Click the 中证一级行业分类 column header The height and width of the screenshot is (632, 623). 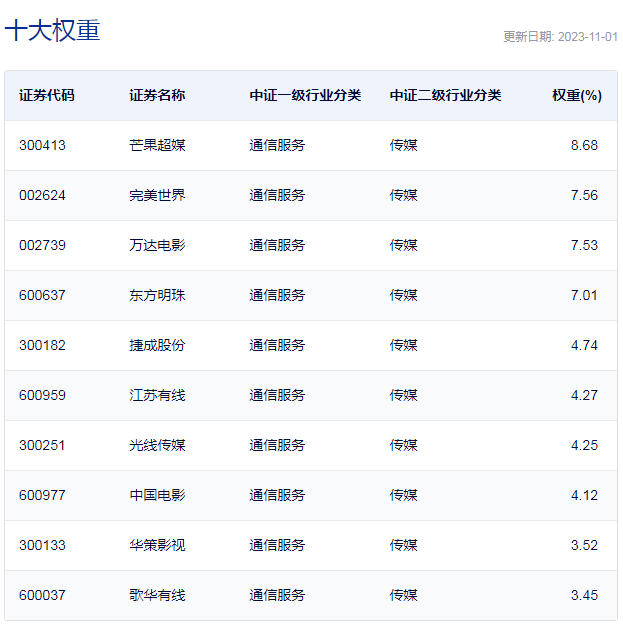pyautogui.click(x=305, y=96)
